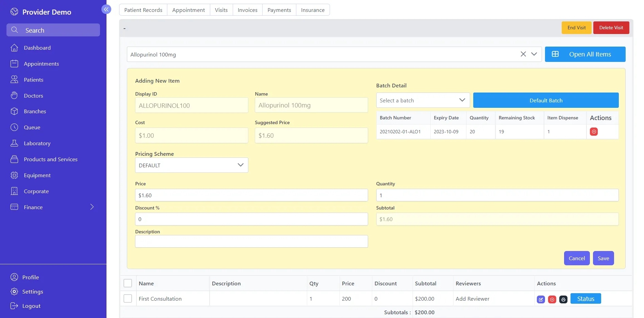Image resolution: width=644 pixels, height=318 pixels.
Task: Click the Cost field showing $1.00
Action: pos(192,135)
